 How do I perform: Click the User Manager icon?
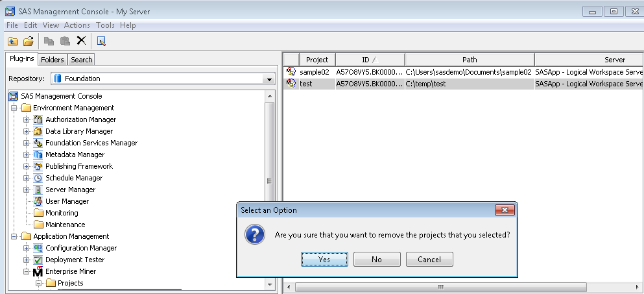pyautogui.click(x=38, y=201)
